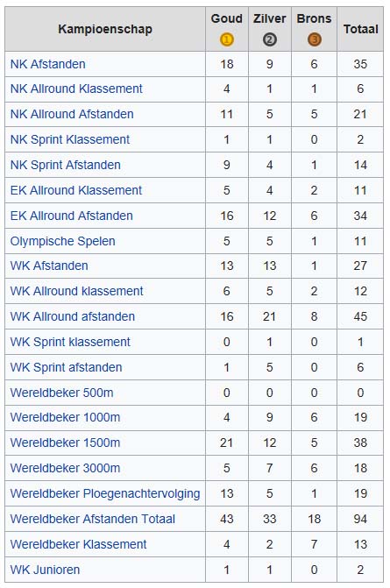Select the NK Sprint Klassement link

70,139
